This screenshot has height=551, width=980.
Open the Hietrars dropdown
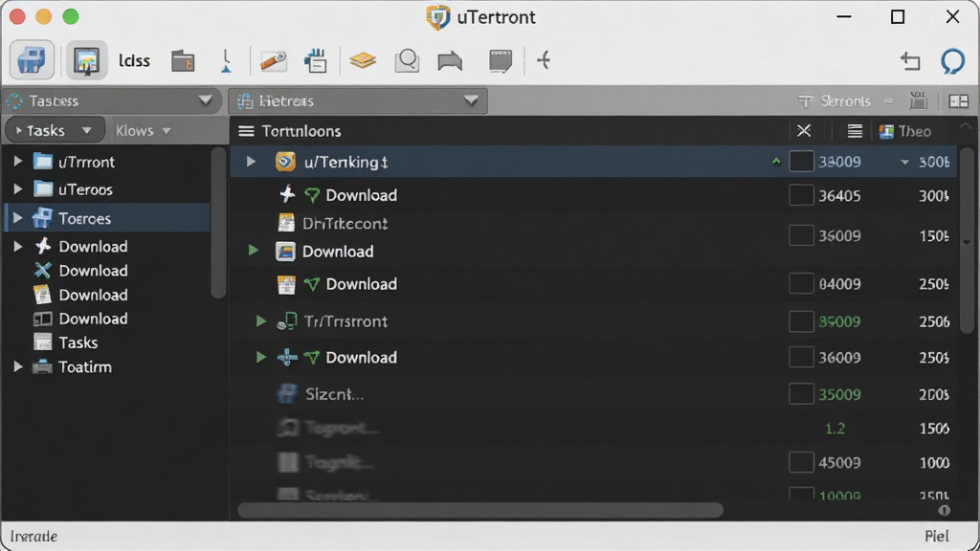358,100
